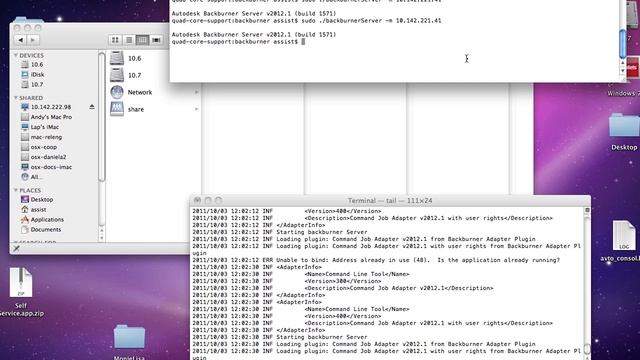Viewport: 640px width, 360px height.
Task: Switch Finder to list view
Action: pyautogui.click(x=129, y=40)
